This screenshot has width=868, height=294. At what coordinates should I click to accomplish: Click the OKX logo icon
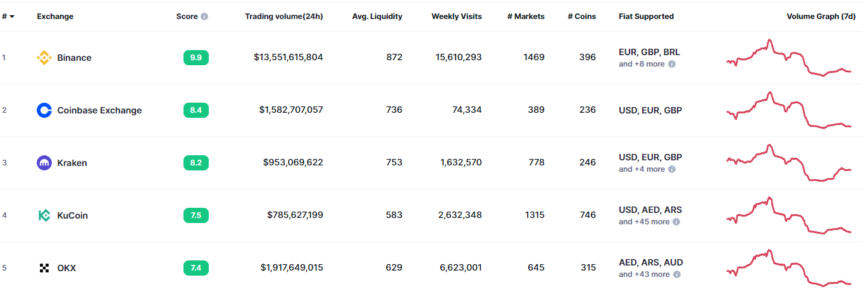(44, 268)
